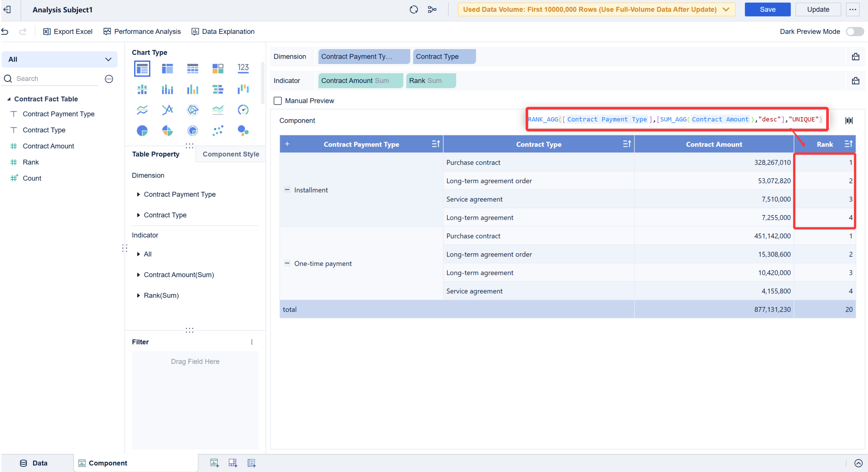Screen dimensions: 868x472
Task: Open Performance Analysis
Action: (x=142, y=32)
